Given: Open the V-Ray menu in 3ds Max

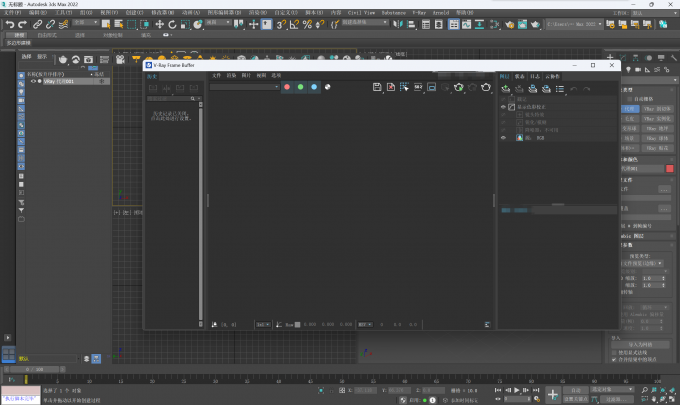Looking at the screenshot, I should pyautogui.click(x=419, y=13).
